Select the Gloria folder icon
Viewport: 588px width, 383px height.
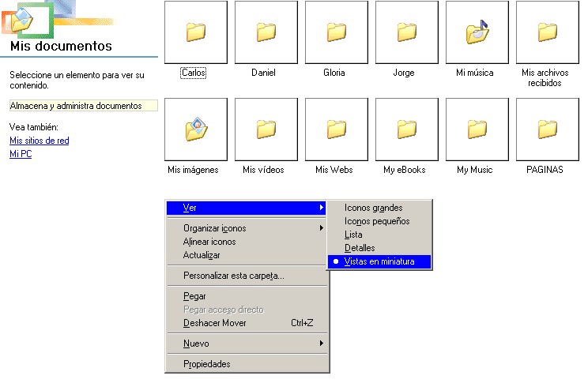(x=337, y=32)
